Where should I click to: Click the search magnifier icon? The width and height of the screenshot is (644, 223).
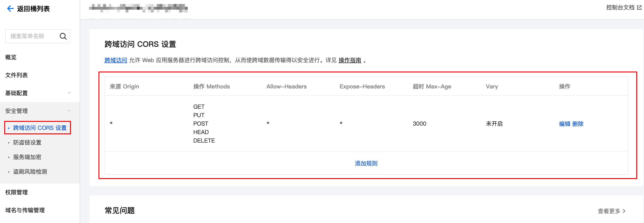coord(63,36)
